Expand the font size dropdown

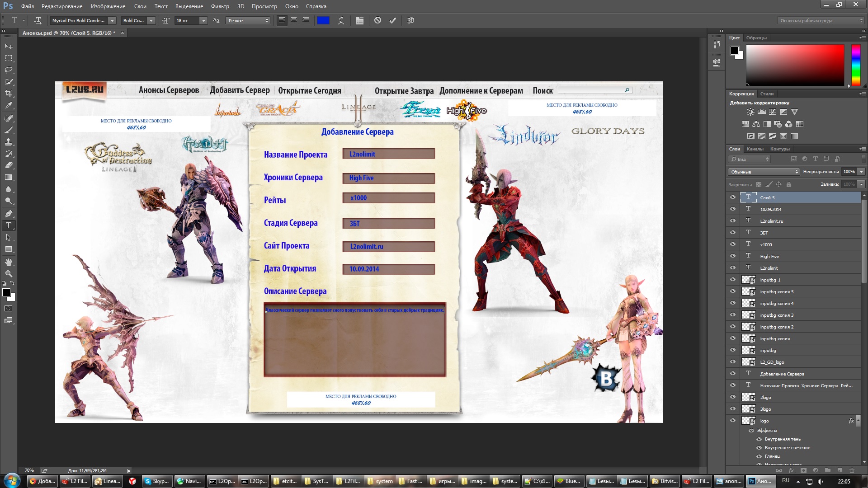(x=203, y=20)
